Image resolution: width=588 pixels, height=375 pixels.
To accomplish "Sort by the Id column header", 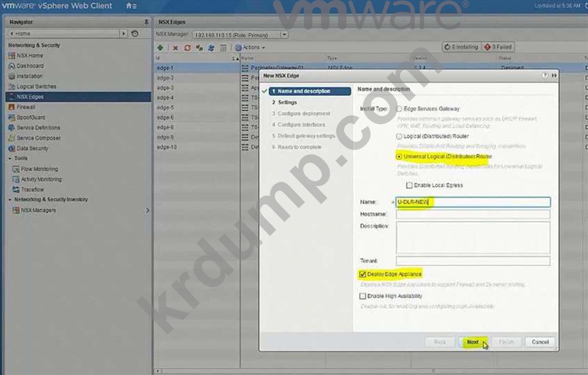I will 197,58.
